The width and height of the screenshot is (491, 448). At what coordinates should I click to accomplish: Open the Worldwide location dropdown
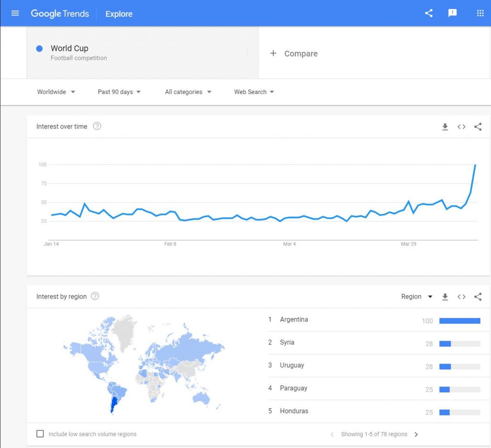coord(56,92)
